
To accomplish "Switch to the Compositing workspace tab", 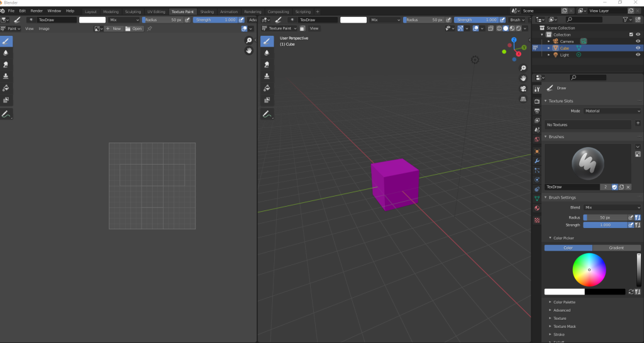I will point(278,12).
